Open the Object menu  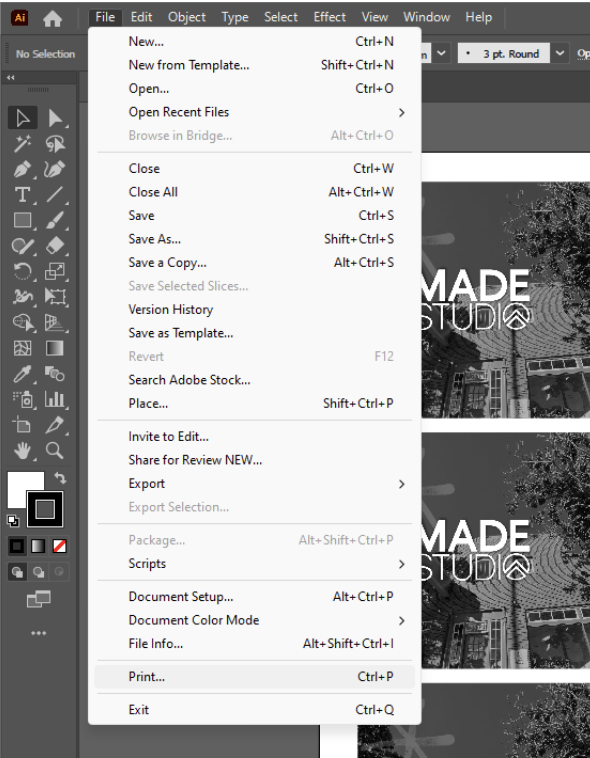(x=187, y=17)
